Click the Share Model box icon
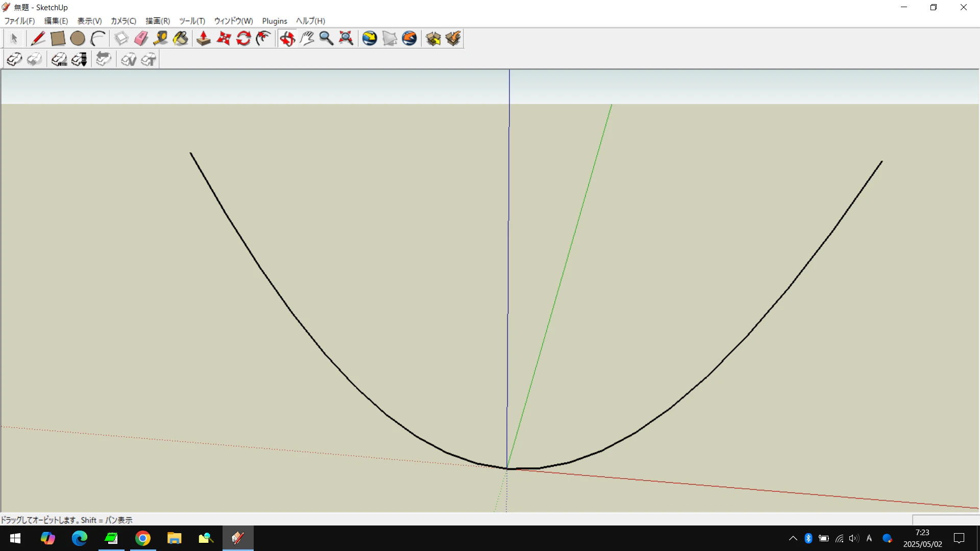 453,38
